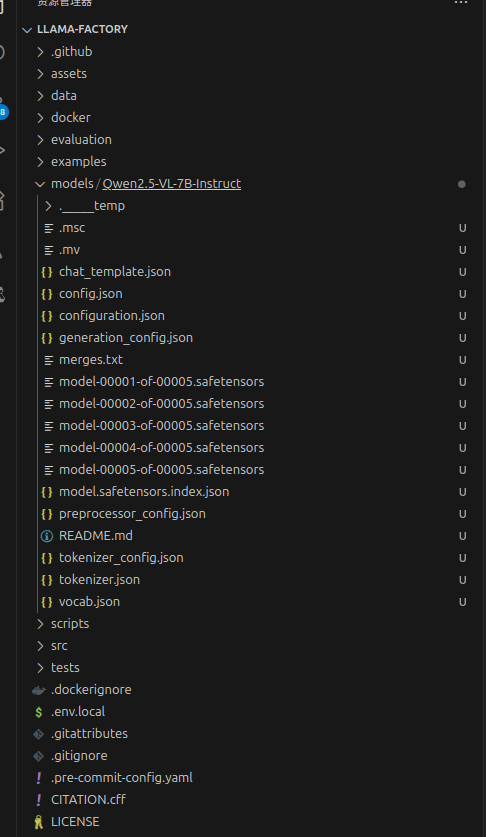This screenshot has width=486, height=837.
Task: Click model-00001-of-00005.safetensors file icon
Action: [49, 382]
